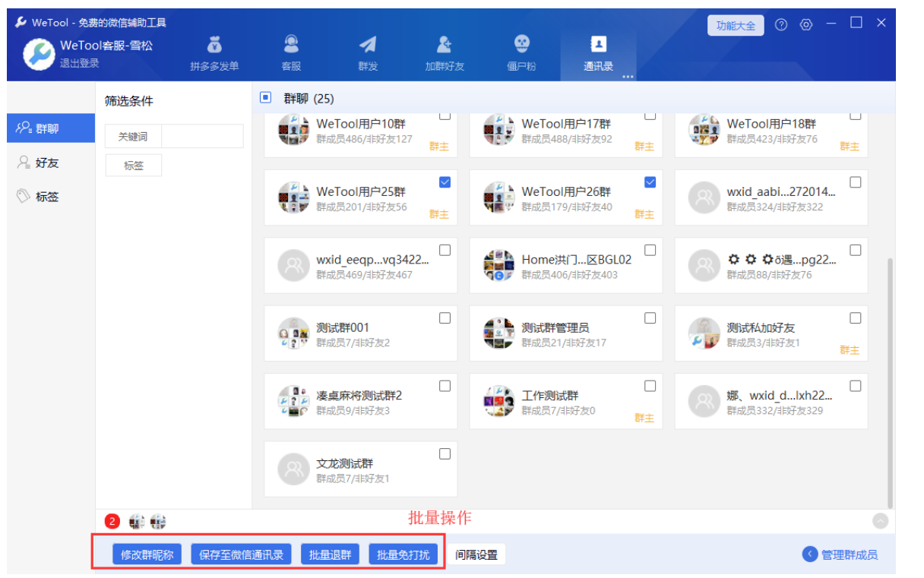Click 测试私加好友 group avatar
The image size is (924, 578).
pos(704,333)
